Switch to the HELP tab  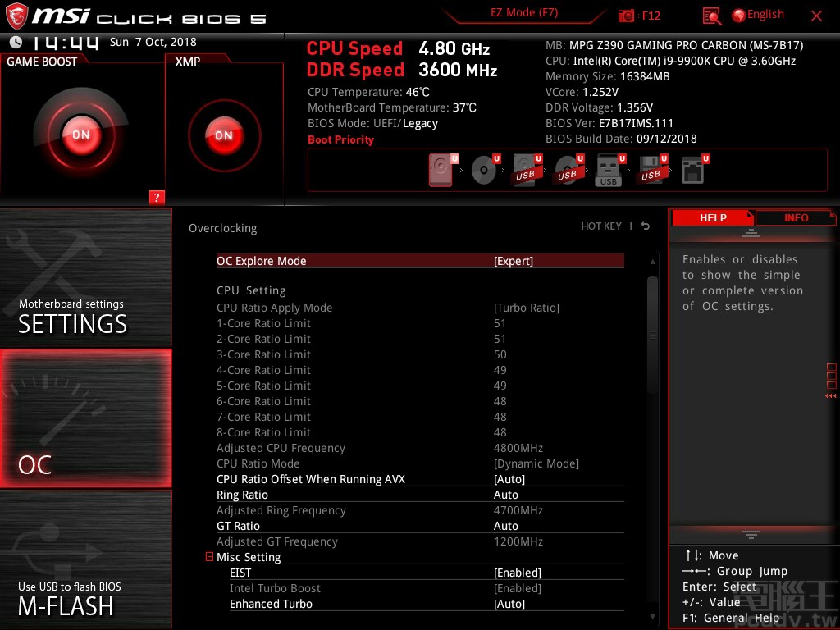pos(713,218)
